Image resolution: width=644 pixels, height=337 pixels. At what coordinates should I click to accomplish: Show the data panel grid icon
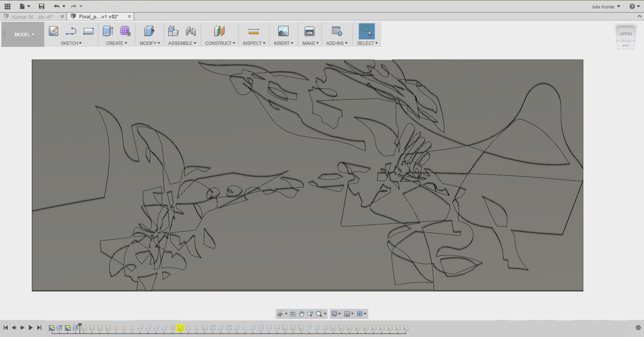[7, 6]
